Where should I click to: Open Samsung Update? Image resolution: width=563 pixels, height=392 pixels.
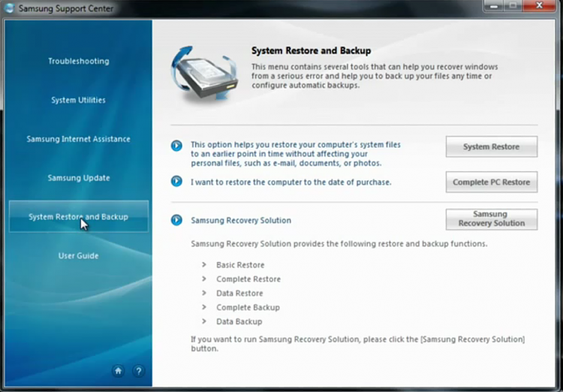coord(79,178)
